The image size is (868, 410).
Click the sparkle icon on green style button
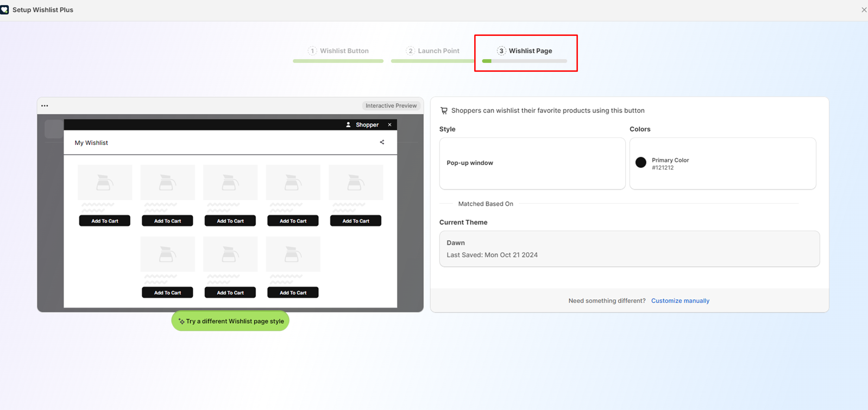(181, 321)
